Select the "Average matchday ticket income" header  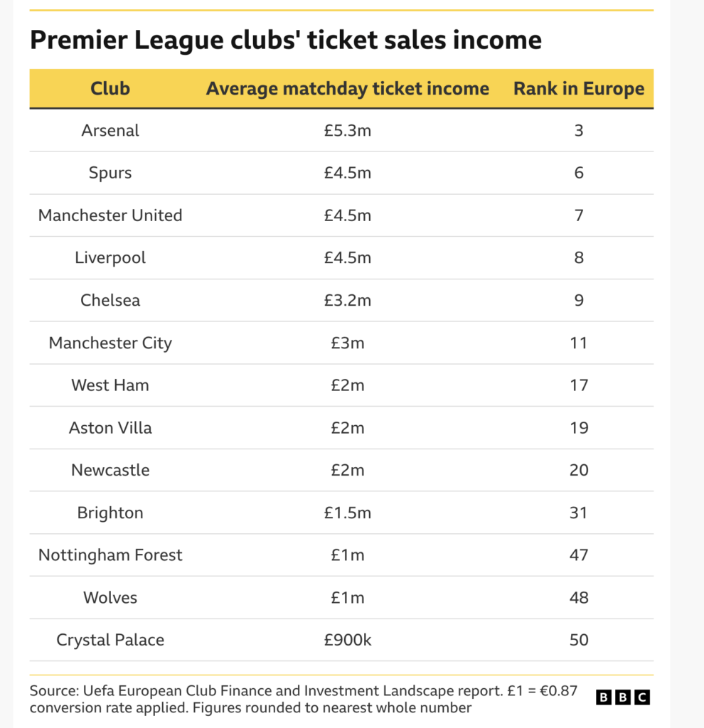(348, 89)
